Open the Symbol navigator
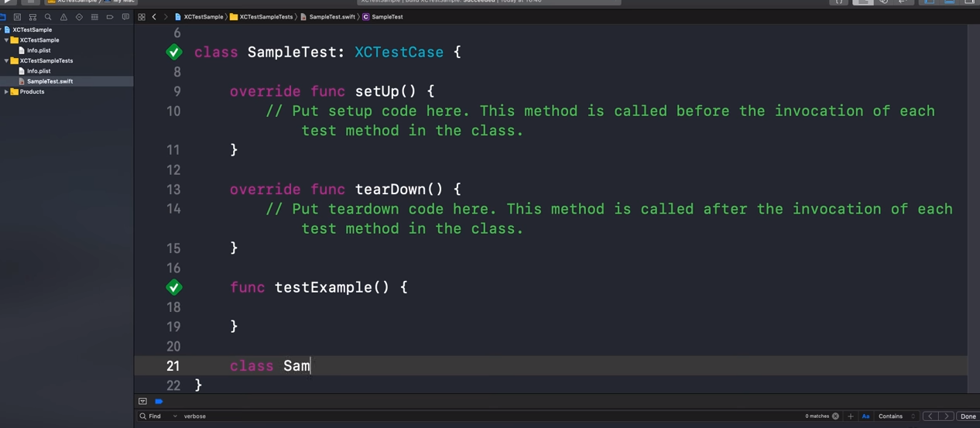Screen dimensions: 980x428 [x=33, y=16]
